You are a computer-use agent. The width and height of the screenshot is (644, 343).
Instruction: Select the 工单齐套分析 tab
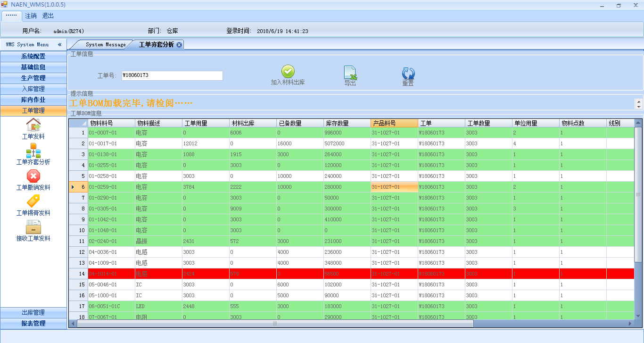tap(156, 45)
